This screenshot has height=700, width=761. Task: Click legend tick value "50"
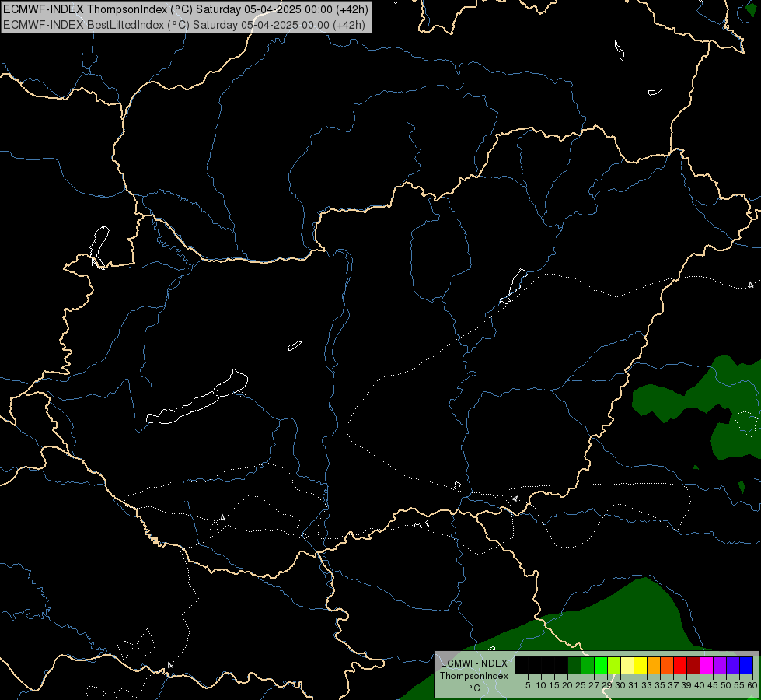pos(725,685)
